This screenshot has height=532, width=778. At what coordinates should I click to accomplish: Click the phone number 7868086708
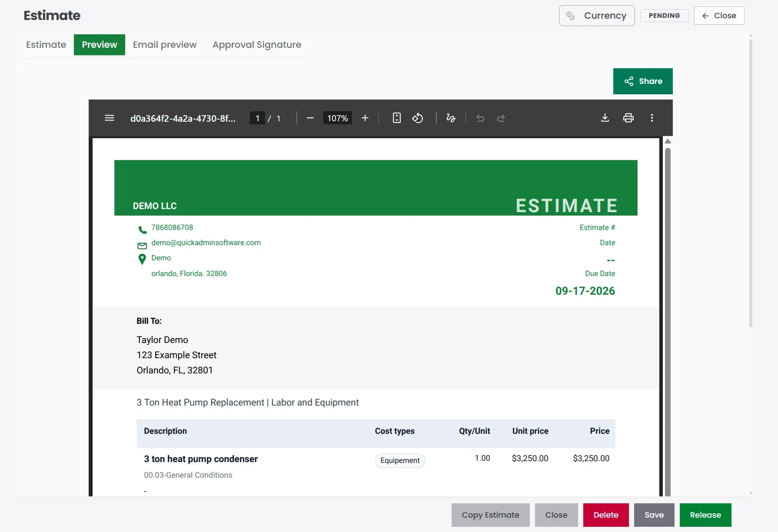pyautogui.click(x=172, y=227)
